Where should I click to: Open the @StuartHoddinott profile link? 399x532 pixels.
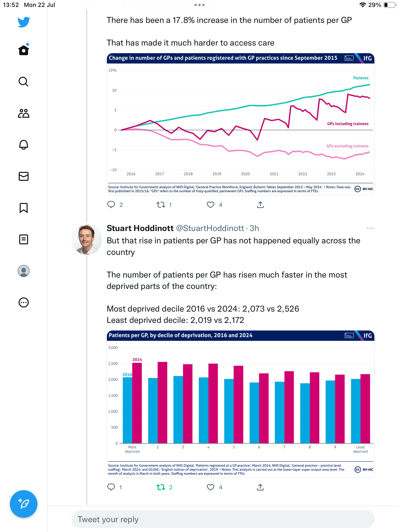(210, 228)
